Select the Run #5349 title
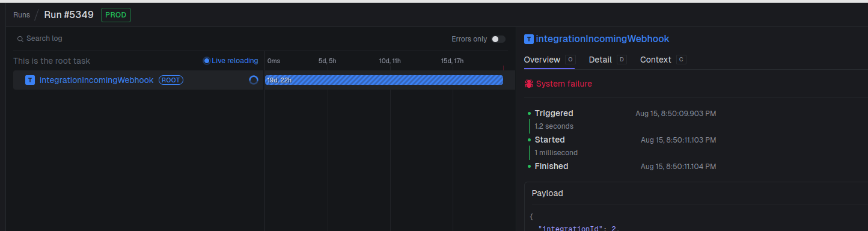This screenshot has height=231, width=868. (x=69, y=14)
